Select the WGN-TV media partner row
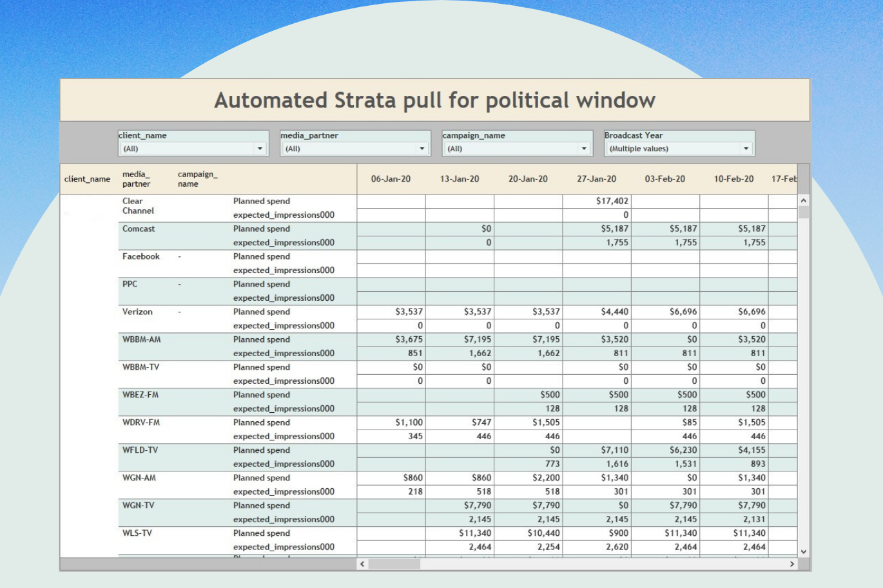The width and height of the screenshot is (883, 588). [139, 506]
